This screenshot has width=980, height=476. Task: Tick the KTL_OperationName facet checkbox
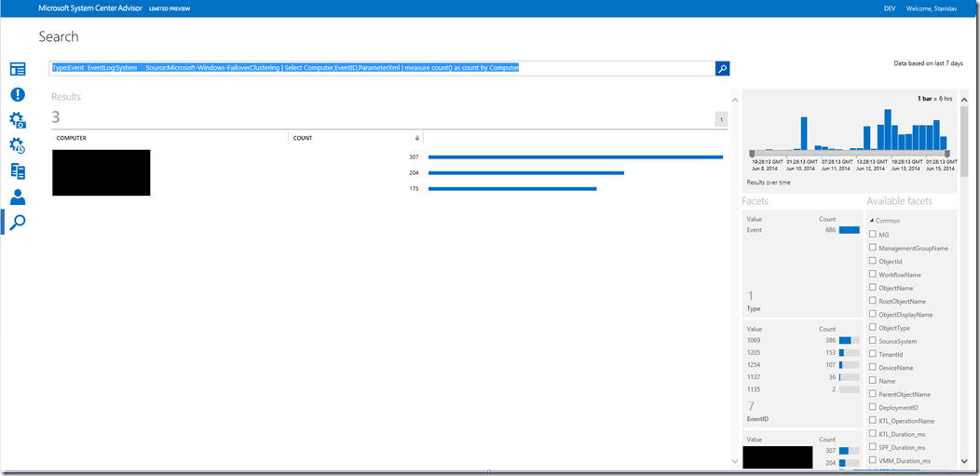pos(872,421)
